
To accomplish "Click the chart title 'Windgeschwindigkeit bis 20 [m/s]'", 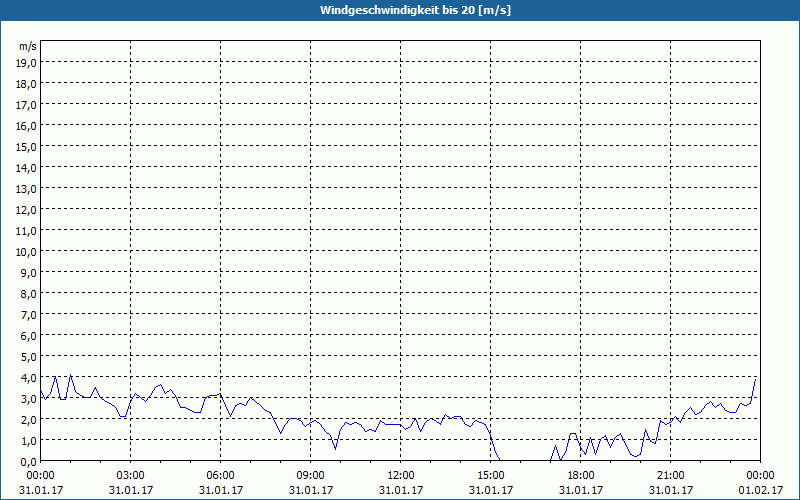I will (415, 10).
